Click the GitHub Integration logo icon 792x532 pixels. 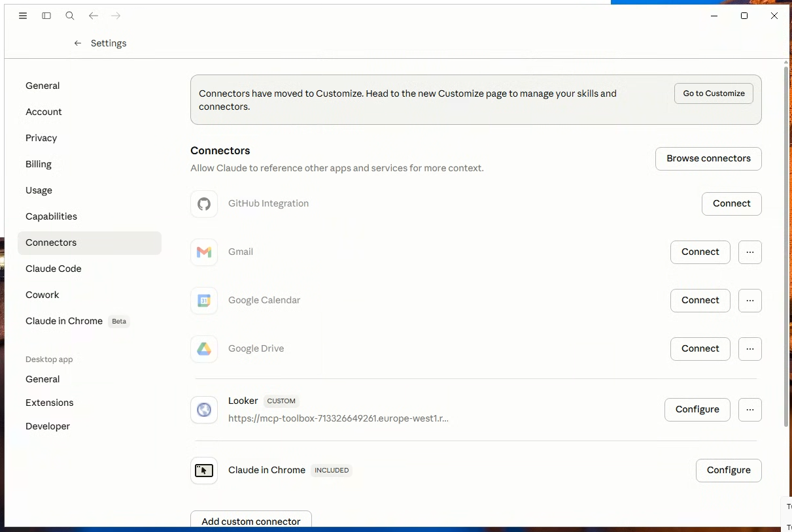pos(204,204)
